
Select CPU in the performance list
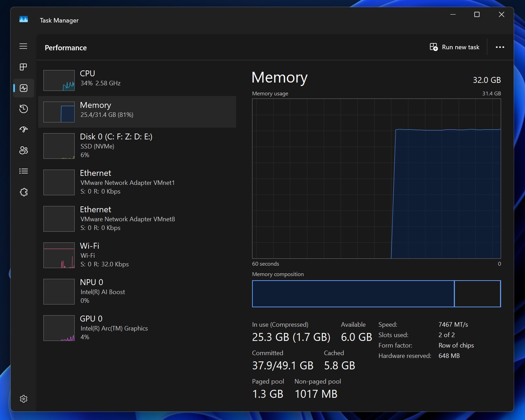pyautogui.click(x=137, y=80)
